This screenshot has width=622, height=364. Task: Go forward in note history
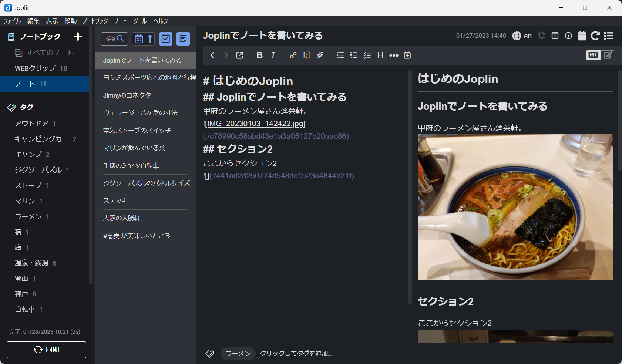click(x=226, y=55)
